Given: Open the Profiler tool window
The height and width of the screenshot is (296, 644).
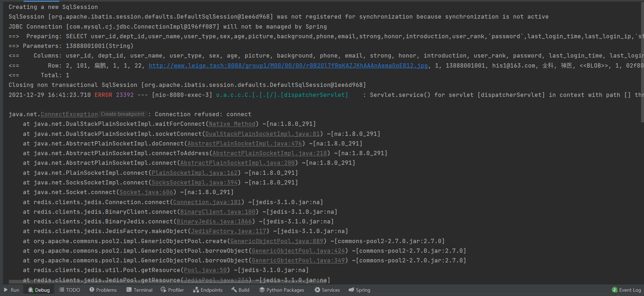Looking at the screenshot, I should pos(172,290).
